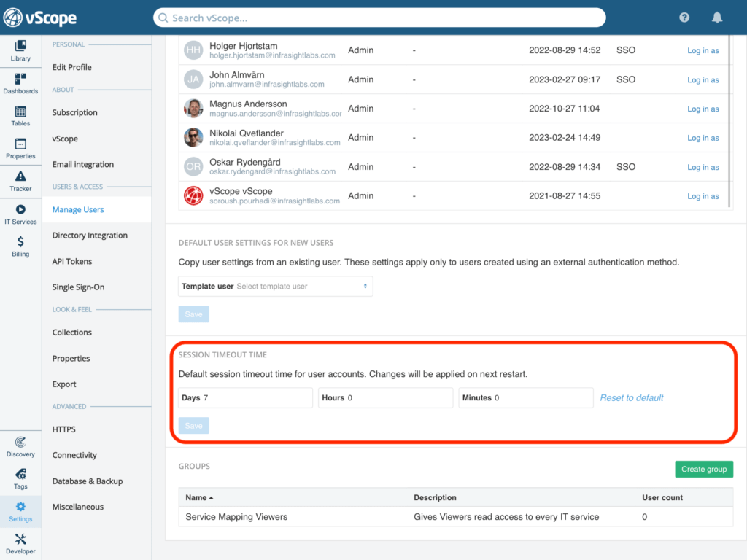Click Holger Hjortstam's HH avatar
Screen dimensions: 747x560
point(193,50)
